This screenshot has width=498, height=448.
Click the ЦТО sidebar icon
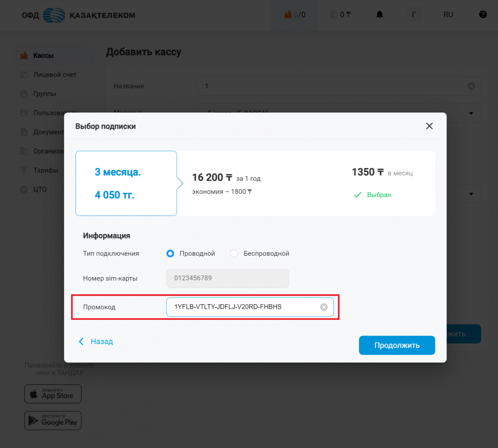pyautogui.click(x=24, y=189)
